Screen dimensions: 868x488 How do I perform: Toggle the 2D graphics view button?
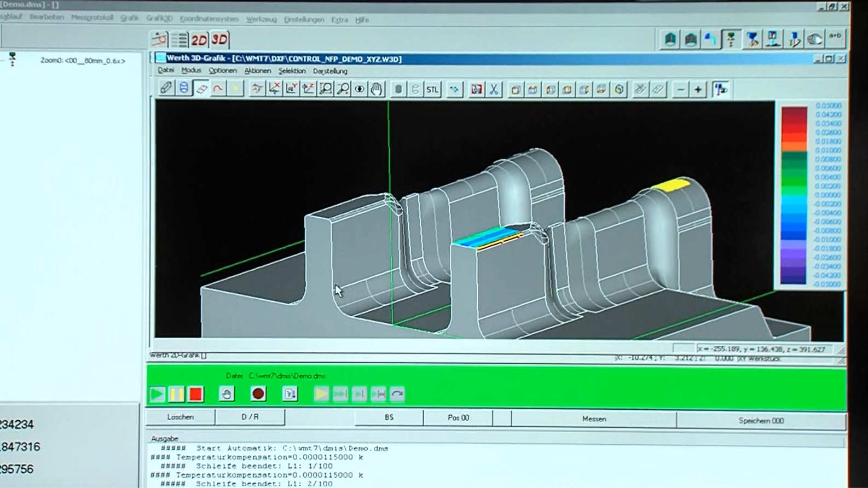[x=199, y=39]
